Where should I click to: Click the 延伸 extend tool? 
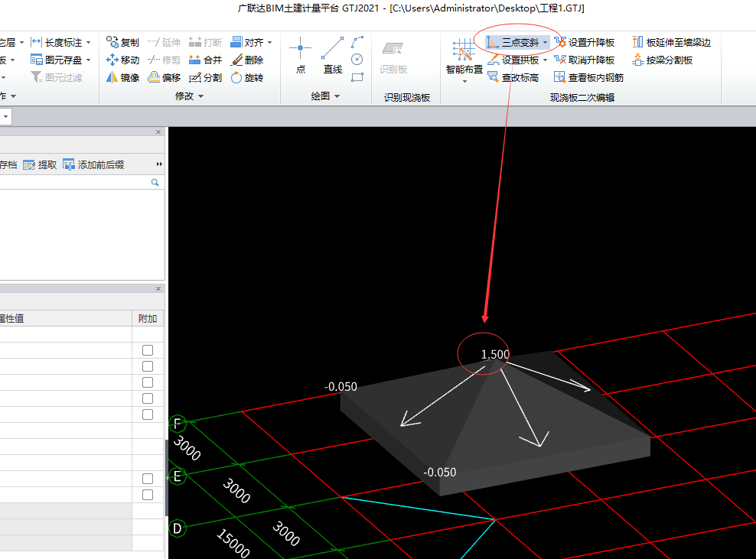164,42
